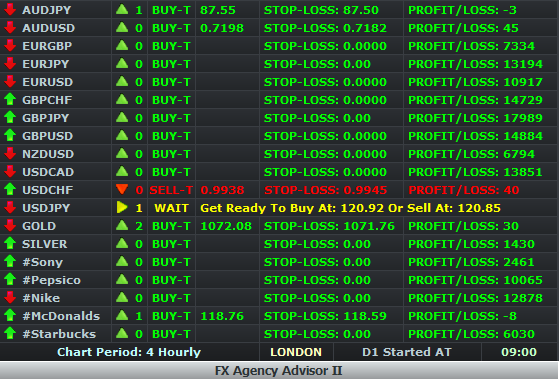Click the red down arrow beside NZDUSD

click(10, 154)
